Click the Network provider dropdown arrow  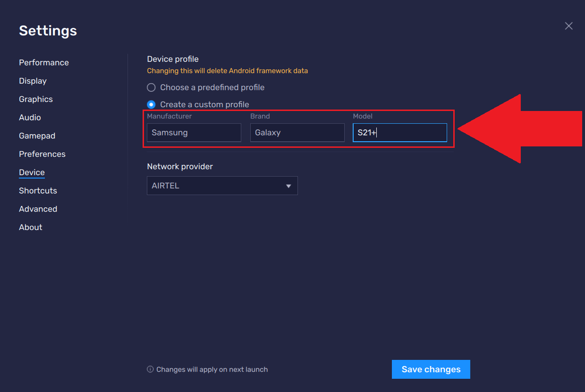pyautogui.click(x=288, y=186)
